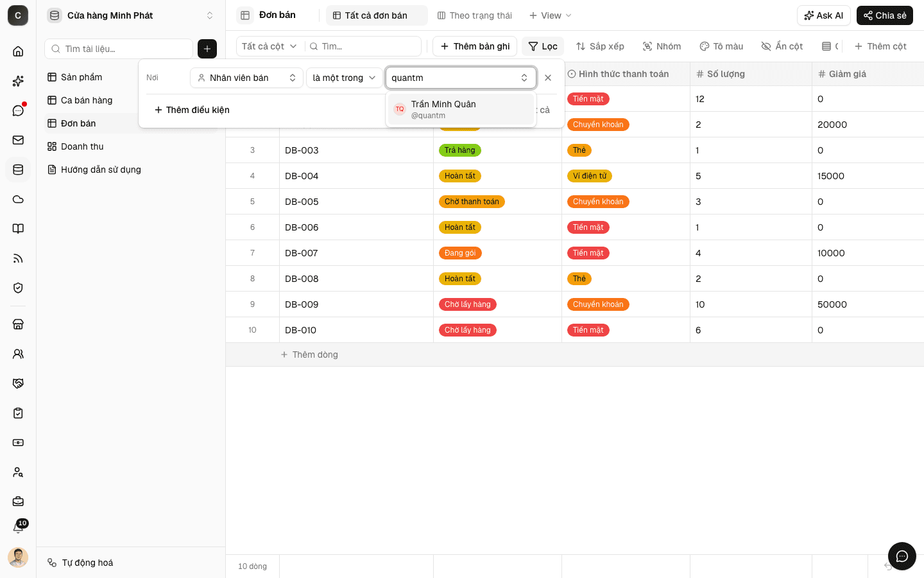Open the mail envelope icon
Screen dimensions: 924x578
[x=18, y=140]
